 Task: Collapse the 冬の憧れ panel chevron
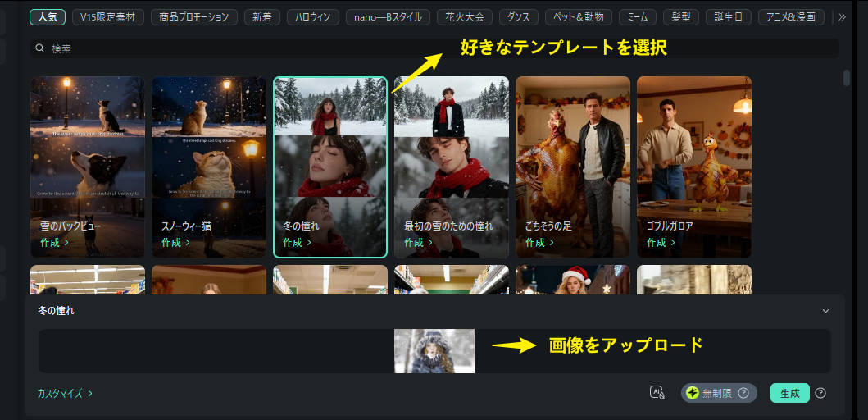825,311
